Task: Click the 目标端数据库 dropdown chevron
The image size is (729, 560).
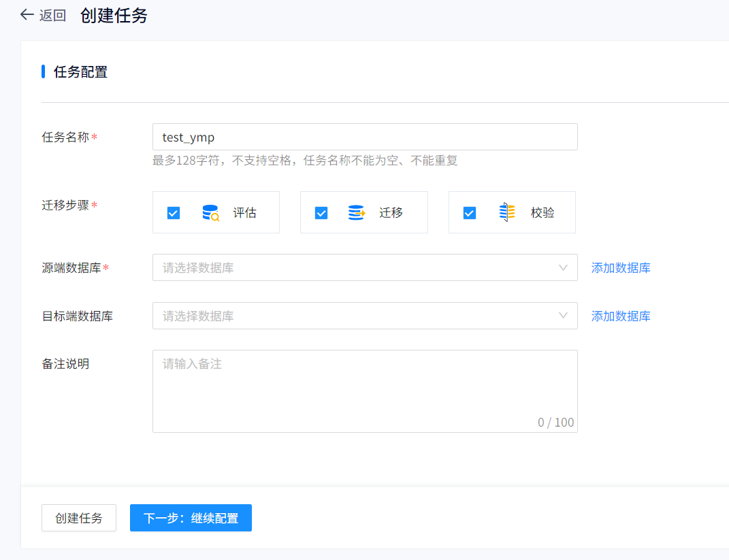Action: coord(563,316)
